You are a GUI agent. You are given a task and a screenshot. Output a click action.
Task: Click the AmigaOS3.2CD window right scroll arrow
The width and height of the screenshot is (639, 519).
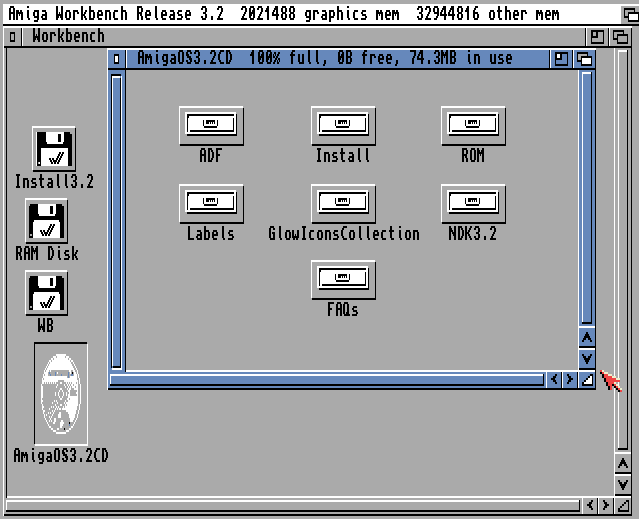[x=569, y=379]
